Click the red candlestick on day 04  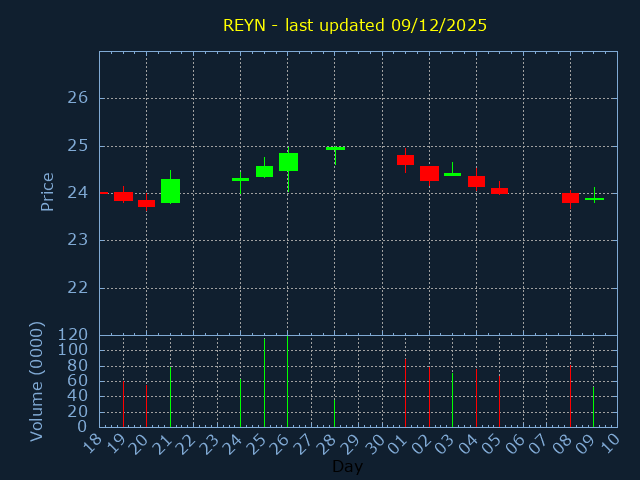point(476,181)
